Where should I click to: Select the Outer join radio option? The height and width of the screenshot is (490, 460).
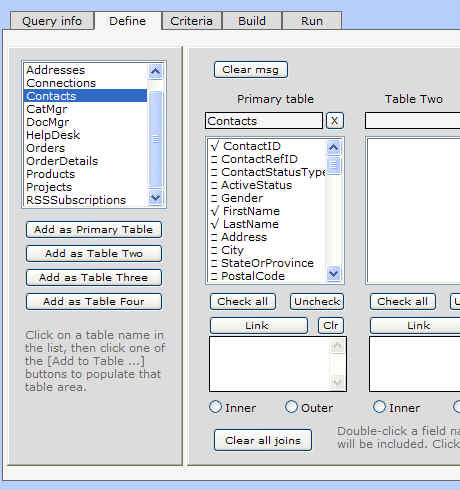(x=291, y=407)
